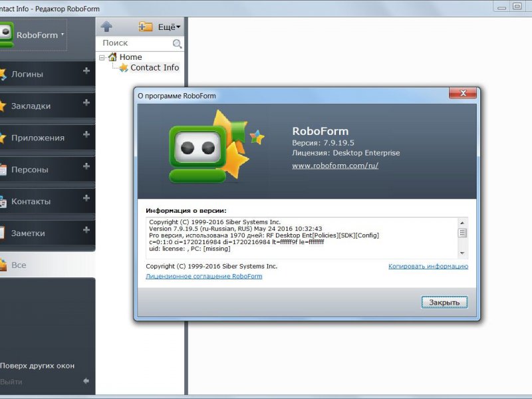Toggle Поверх других окон option
Viewport: 532px width, 399px height.
click(37, 366)
